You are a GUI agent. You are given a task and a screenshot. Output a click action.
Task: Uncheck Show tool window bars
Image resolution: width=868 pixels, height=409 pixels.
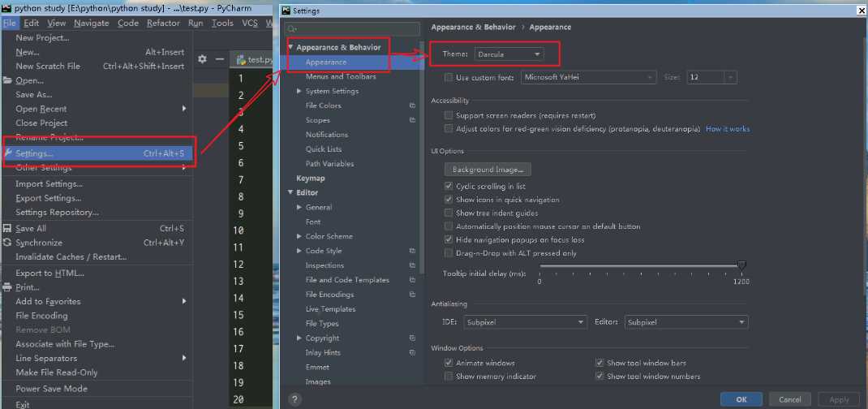pos(599,363)
